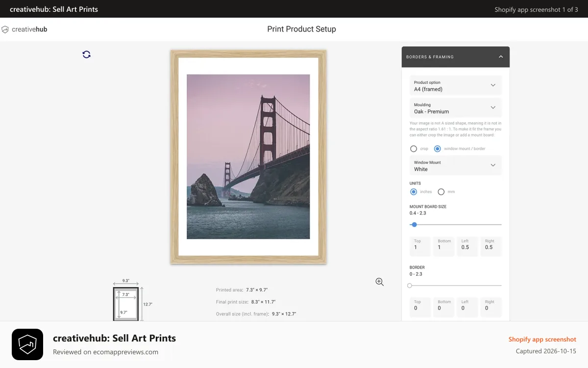Viewport: 588px width, 368px height.
Task: Click the UNITS label
Action: (x=416, y=184)
